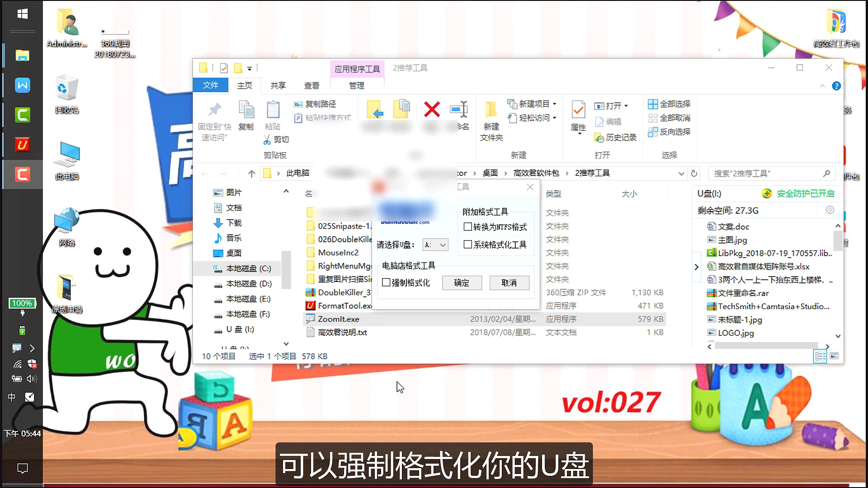The height and width of the screenshot is (488, 868).
Task: Click the settings gear next to U盘(I:)
Action: (x=830, y=210)
